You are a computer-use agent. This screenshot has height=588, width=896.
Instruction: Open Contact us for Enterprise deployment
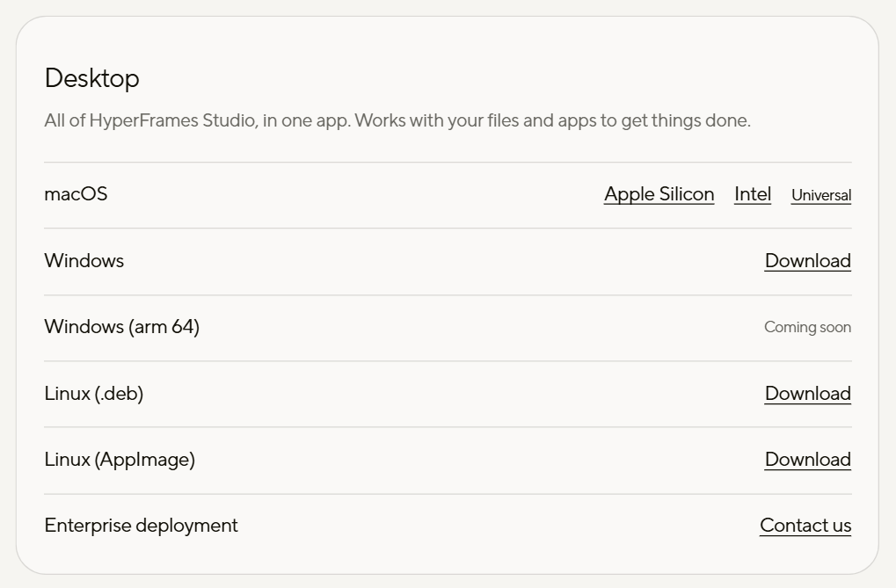tap(805, 525)
